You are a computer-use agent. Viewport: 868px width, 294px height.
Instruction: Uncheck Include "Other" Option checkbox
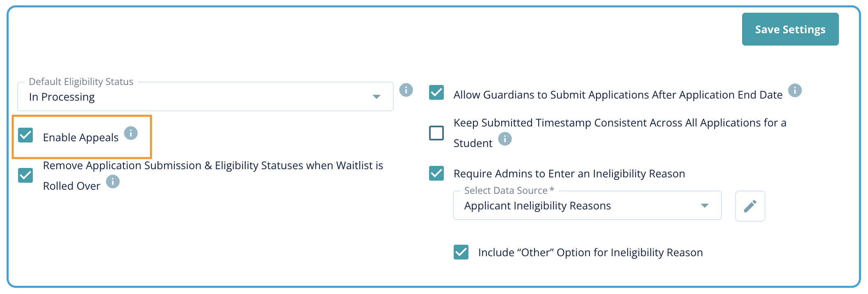click(461, 252)
